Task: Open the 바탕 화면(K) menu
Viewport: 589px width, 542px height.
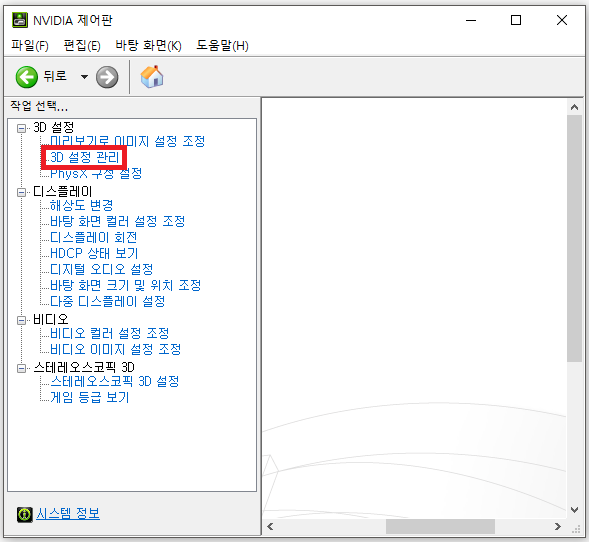Action: coord(148,45)
